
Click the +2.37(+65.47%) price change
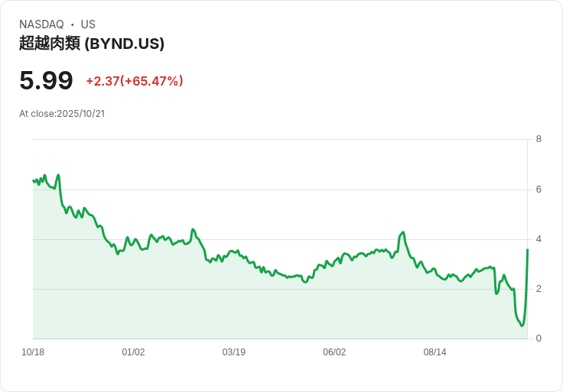[135, 81]
